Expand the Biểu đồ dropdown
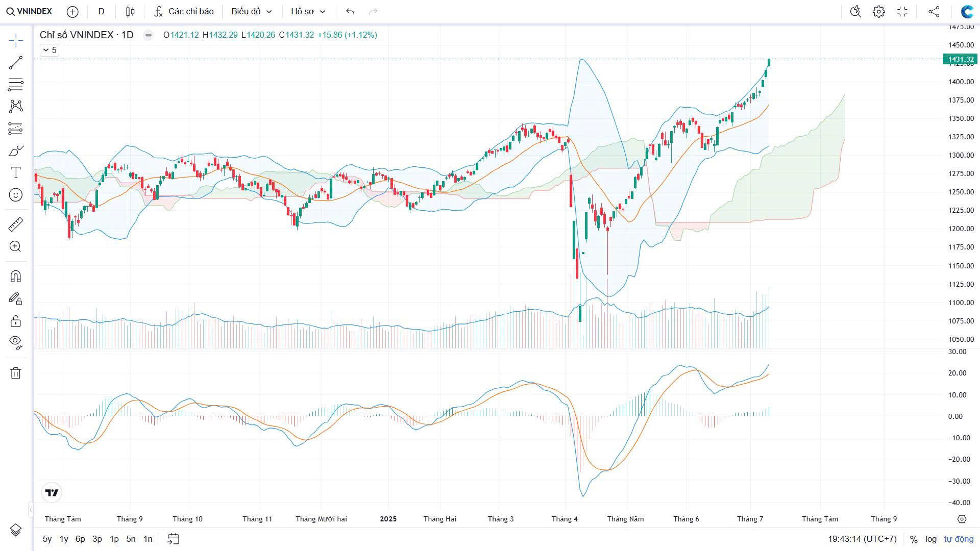980x551 pixels. (252, 12)
